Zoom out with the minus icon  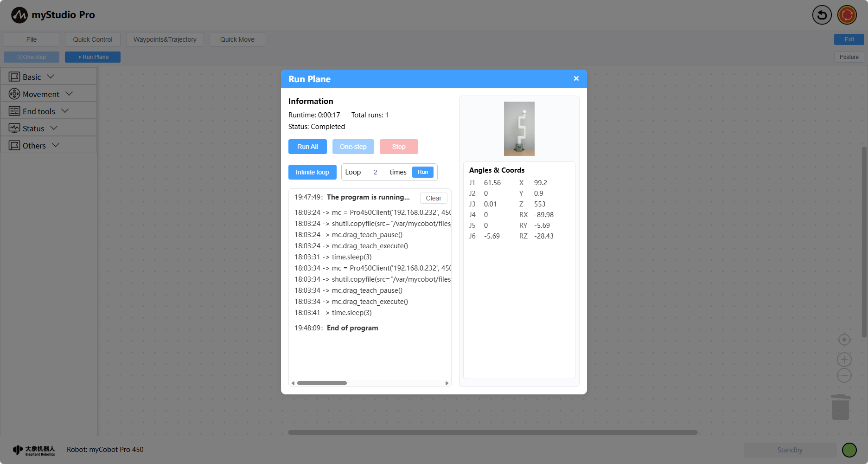click(844, 375)
